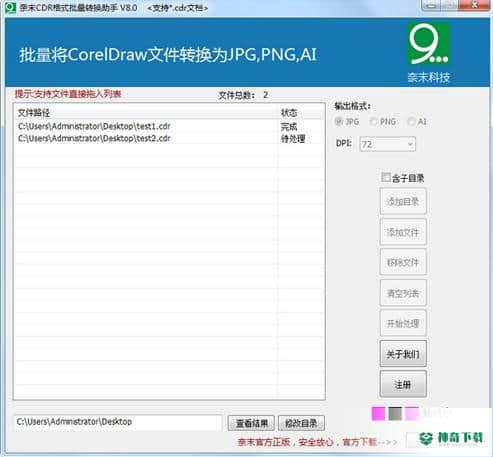The width and height of the screenshot is (493, 457).
Task: Click the green app icon in title bar
Action: [10, 8]
